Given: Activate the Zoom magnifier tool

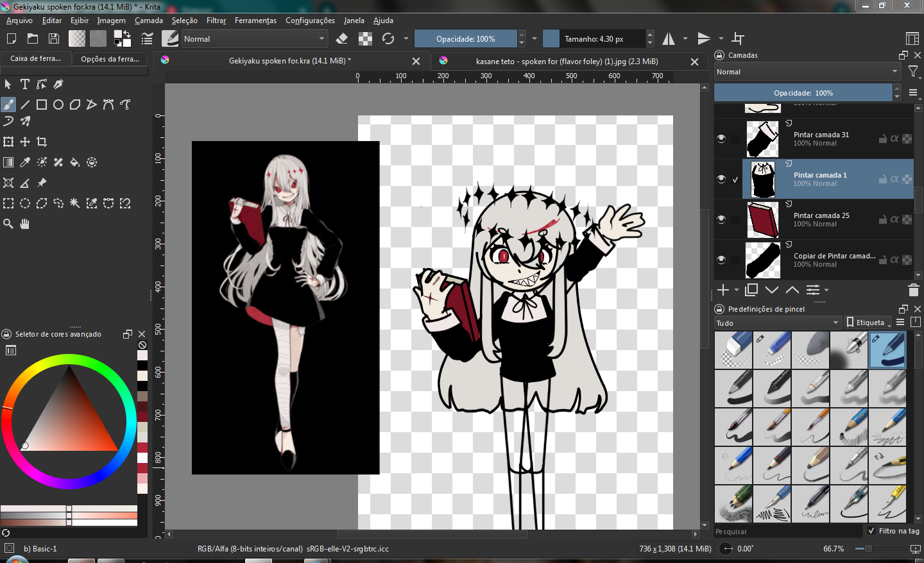Looking at the screenshot, I should tap(8, 224).
